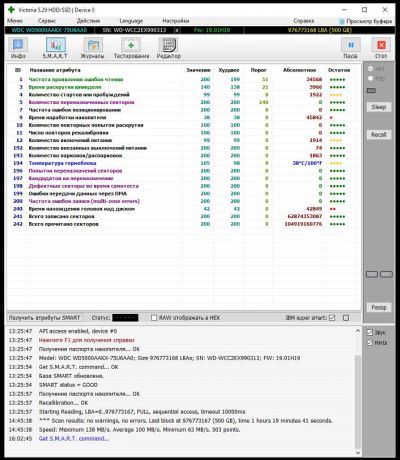Viewport: 400px width, 460px height.
Task: Click the log scrollbar down arrow
Action: point(358,452)
